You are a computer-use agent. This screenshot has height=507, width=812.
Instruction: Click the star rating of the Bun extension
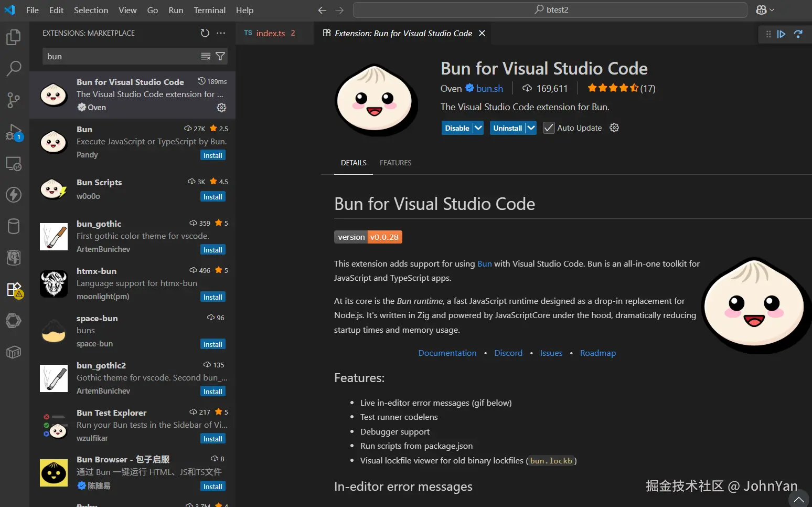621,88
